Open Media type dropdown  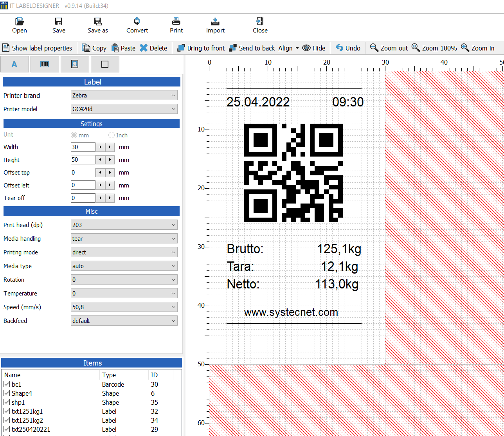pyautogui.click(x=124, y=266)
